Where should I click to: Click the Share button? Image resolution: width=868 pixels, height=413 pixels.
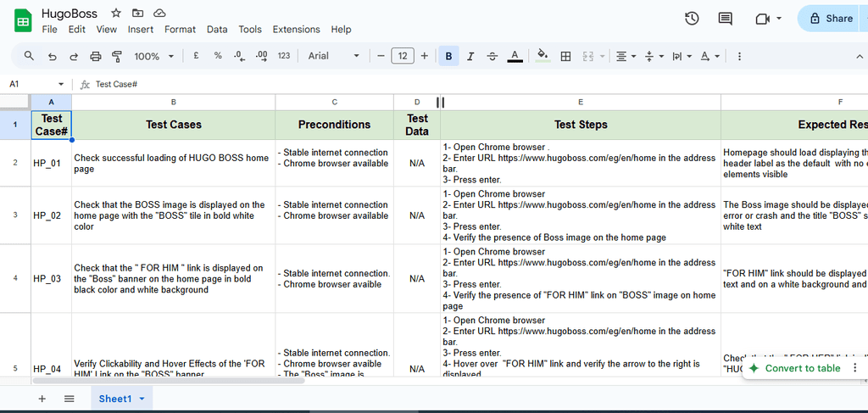pos(832,19)
